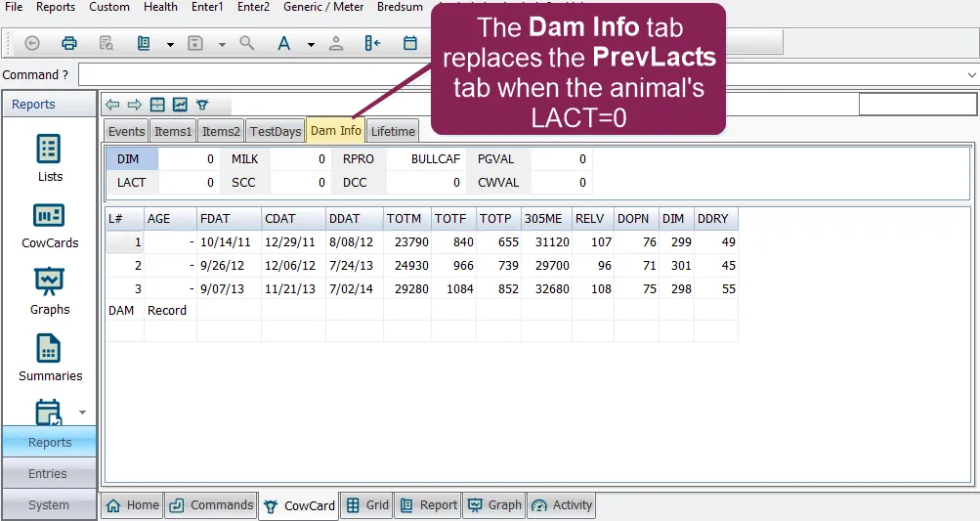This screenshot has height=521, width=980.
Task: Click the calendar icon in toolbar
Action: click(x=410, y=43)
